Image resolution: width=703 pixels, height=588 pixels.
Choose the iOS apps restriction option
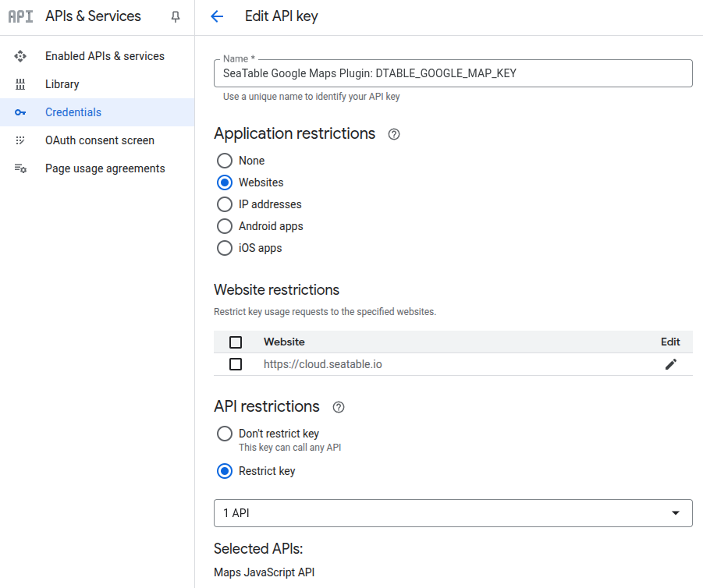tap(225, 248)
